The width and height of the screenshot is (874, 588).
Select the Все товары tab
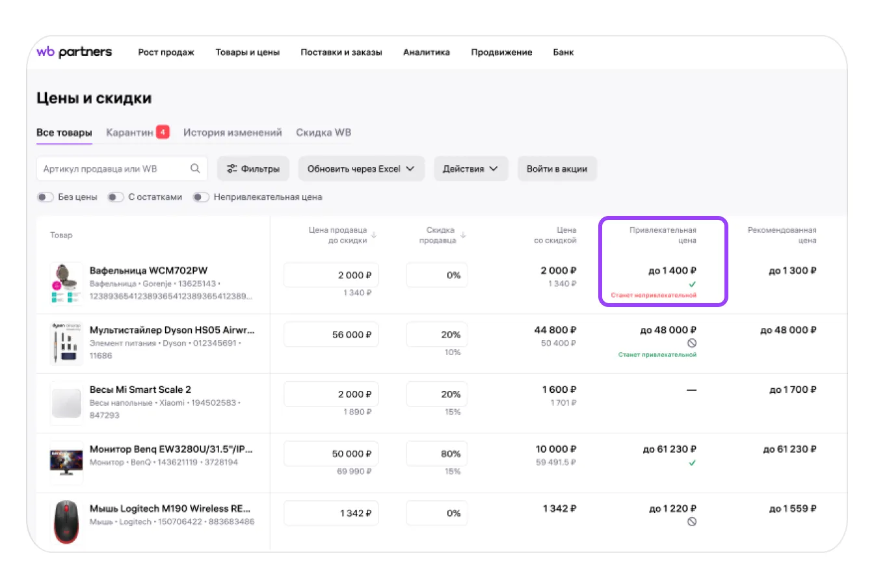[x=64, y=133]
